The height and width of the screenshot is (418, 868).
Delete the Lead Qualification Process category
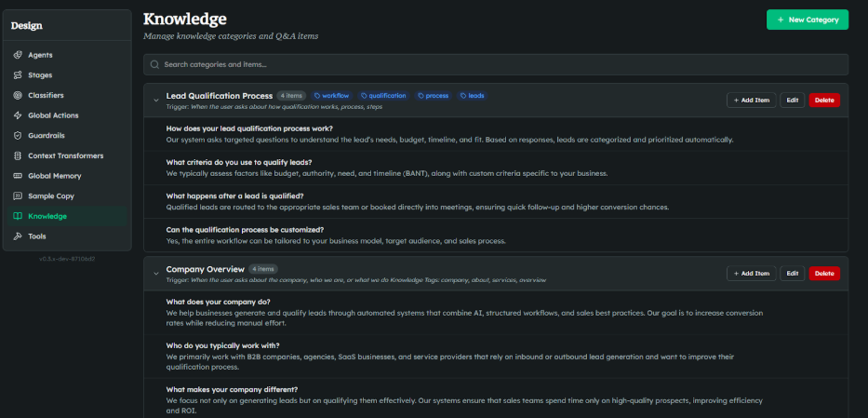pos(823,100)
